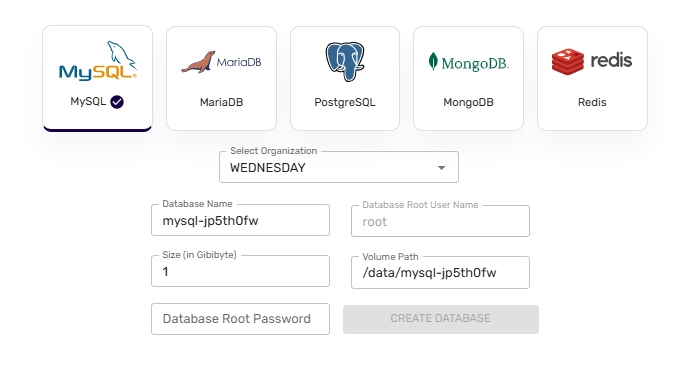Choose the PostgreSQL elephant logo

[x=345, y=62]
